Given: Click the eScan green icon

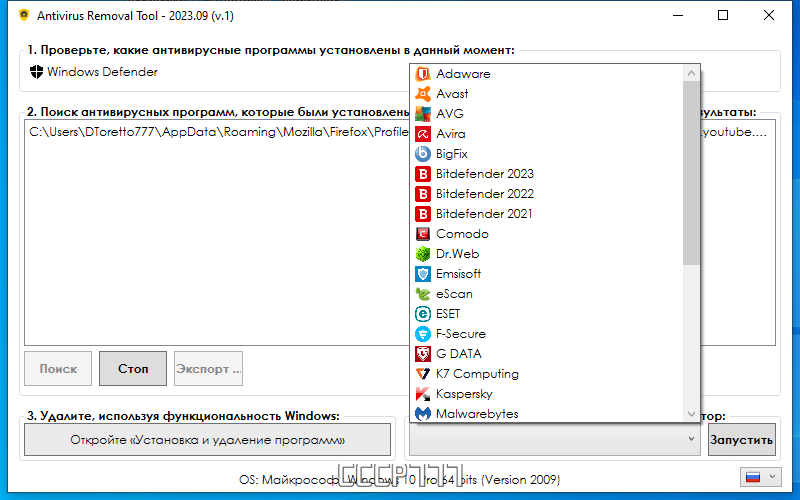Looking at the screenshot, I should pos(423,294).
